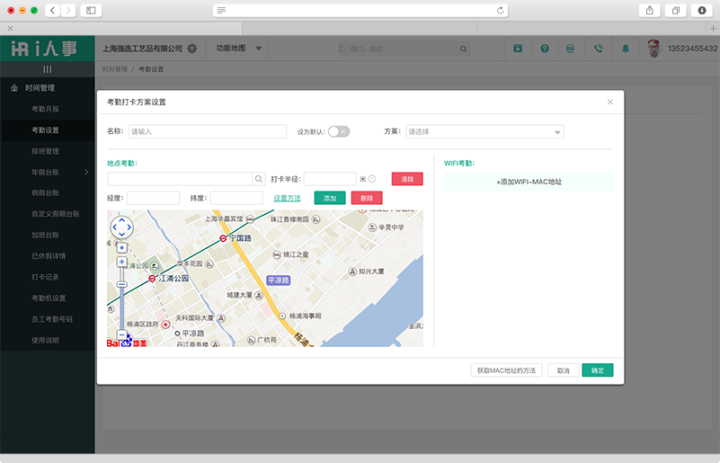The width and height of the screenshot is (720, 463).
Task: Click 获取MAC地址的方法 button
Action: coord(506,370)
